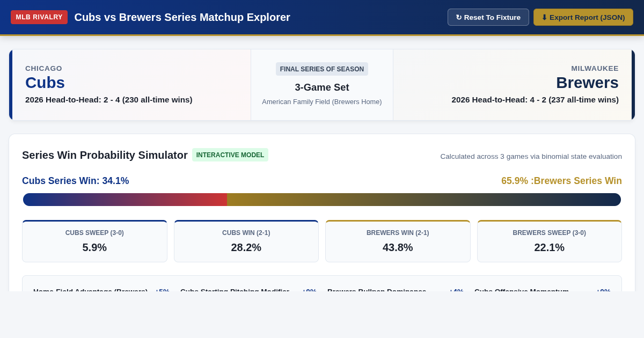644x338 pixels.
Task: Click the INTERACTIVE MODEL badge
Action: [230, 155]
